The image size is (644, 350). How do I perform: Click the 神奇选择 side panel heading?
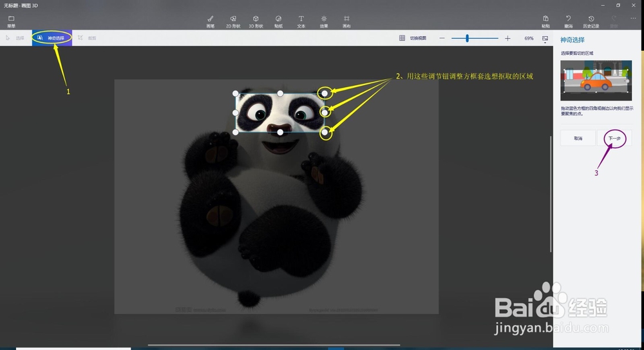(572, 40)
